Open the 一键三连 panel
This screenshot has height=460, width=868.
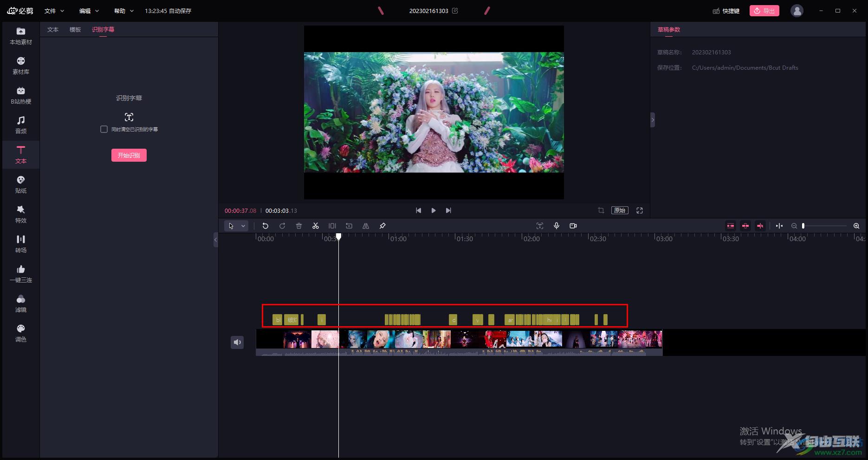(x=21, y=274)
